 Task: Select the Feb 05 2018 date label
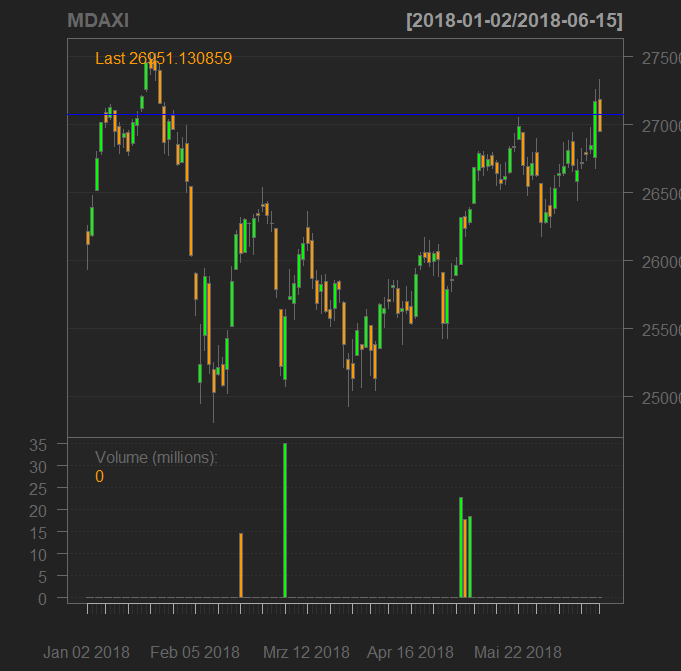pyautogui.click(x=195, y=652)
